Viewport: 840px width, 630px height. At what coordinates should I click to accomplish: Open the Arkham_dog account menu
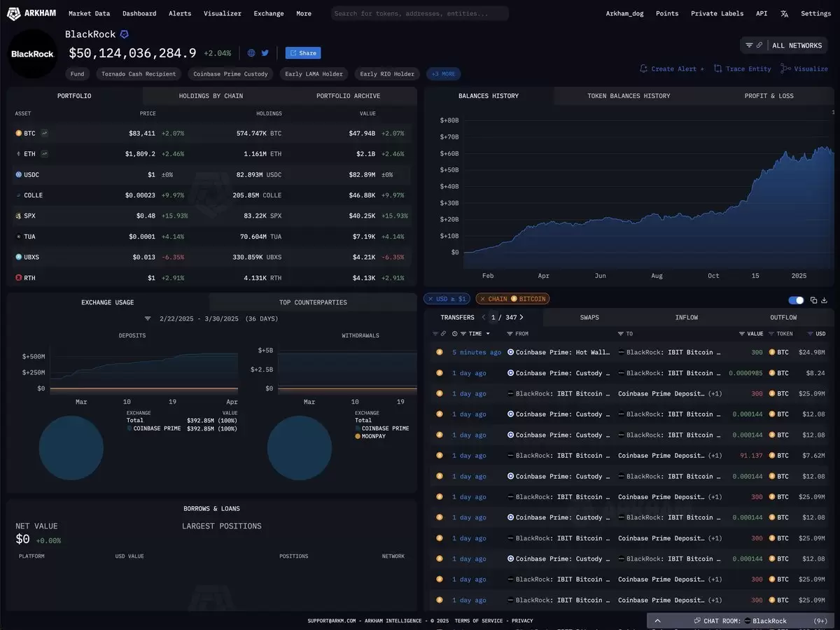tap(625, 13)
